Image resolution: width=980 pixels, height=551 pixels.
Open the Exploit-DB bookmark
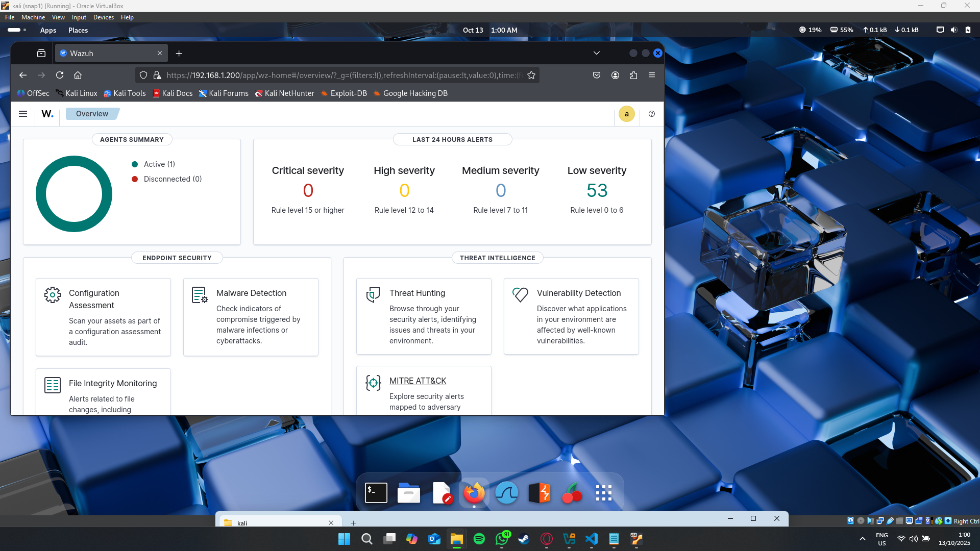[x=344, y=93]
